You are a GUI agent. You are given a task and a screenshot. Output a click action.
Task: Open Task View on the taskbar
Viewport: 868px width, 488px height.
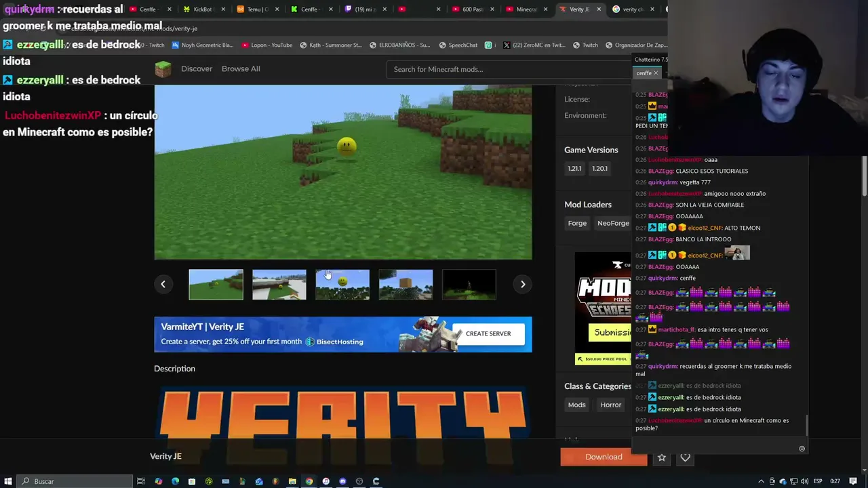[141, 481]
